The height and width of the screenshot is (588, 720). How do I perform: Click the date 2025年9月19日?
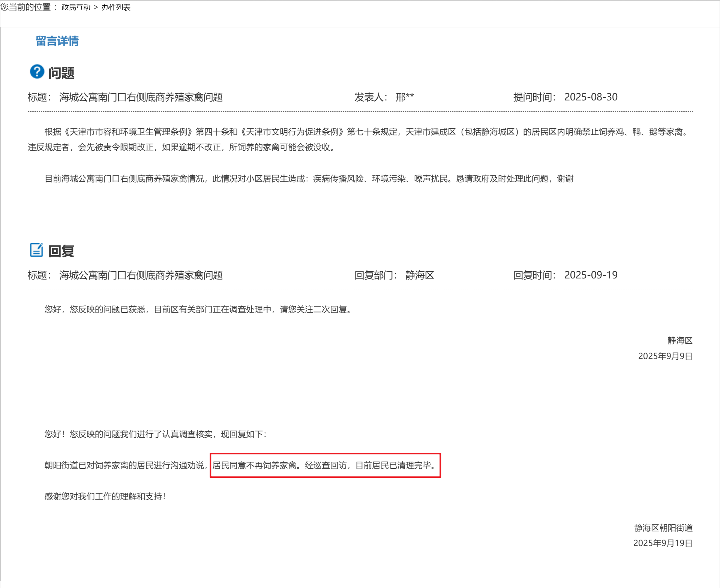pos(663,543)
